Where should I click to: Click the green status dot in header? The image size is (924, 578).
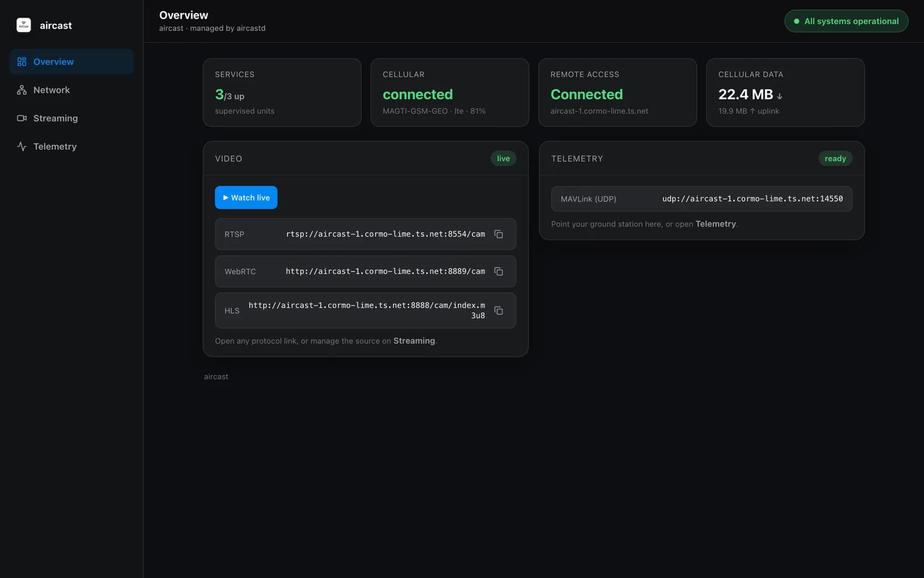tap(796, 22)
